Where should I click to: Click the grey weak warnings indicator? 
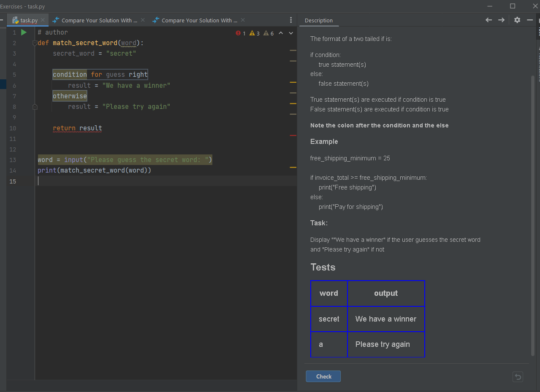click(267, 33)
